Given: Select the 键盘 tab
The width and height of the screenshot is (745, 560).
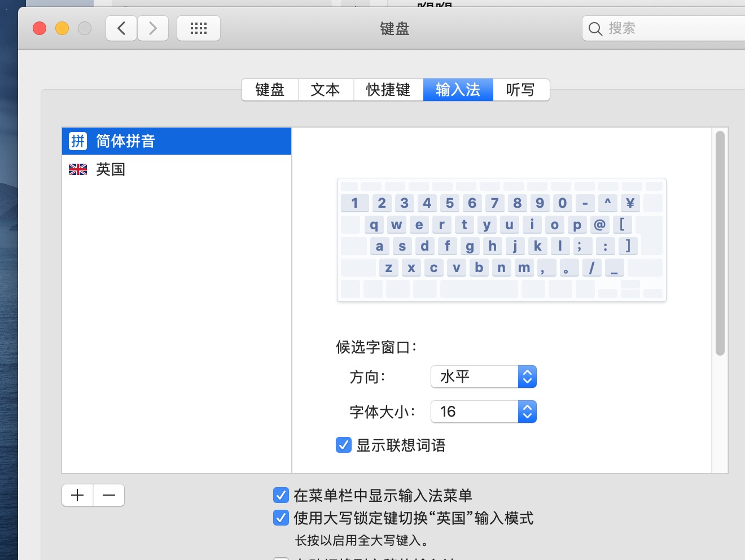Looking at the screenshot, I should pos(270,90).
